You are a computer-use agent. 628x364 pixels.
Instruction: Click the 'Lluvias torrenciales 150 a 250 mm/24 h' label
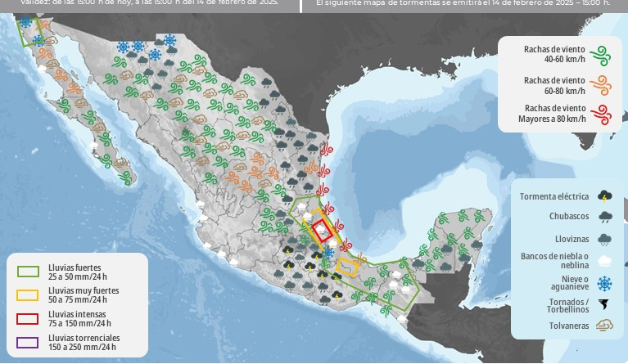[84, 343]
